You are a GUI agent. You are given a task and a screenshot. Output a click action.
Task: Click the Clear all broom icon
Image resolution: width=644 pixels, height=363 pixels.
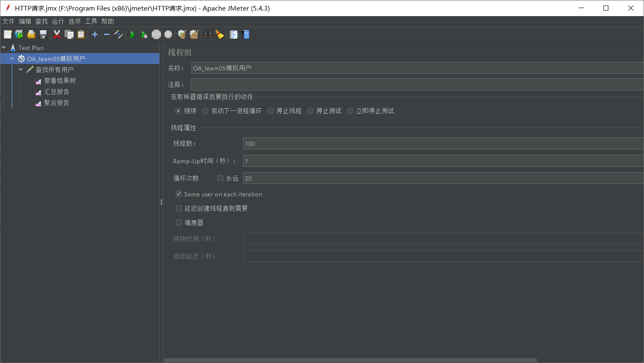pos(194,35)
